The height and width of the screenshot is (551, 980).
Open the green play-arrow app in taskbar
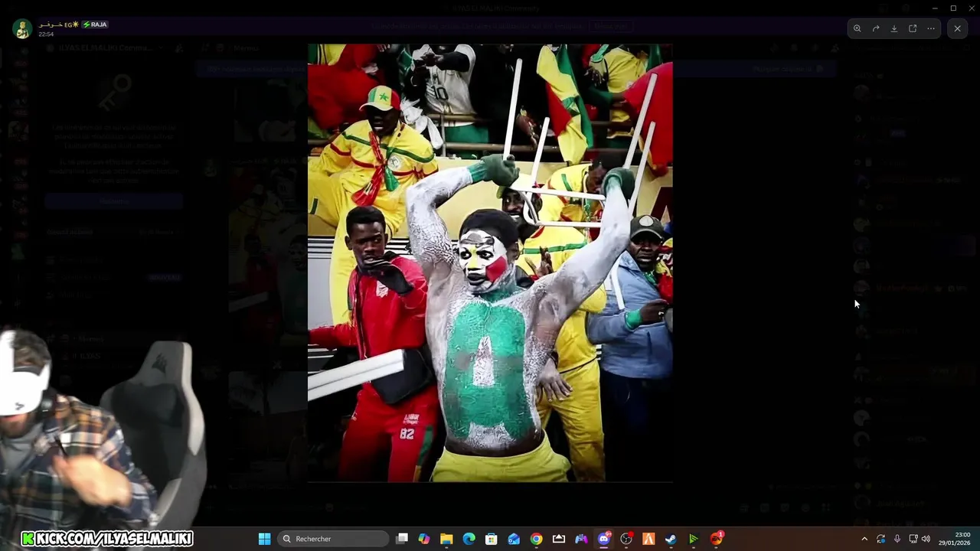[694, 539]
